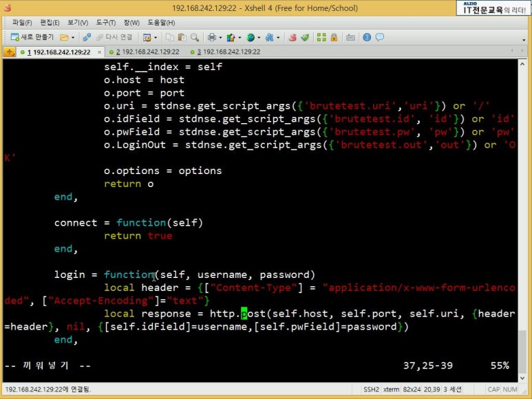Click the 새로 만들기 (New) session button
The height and width of the screenshot is (399, 532).
(x=32, y=37)
